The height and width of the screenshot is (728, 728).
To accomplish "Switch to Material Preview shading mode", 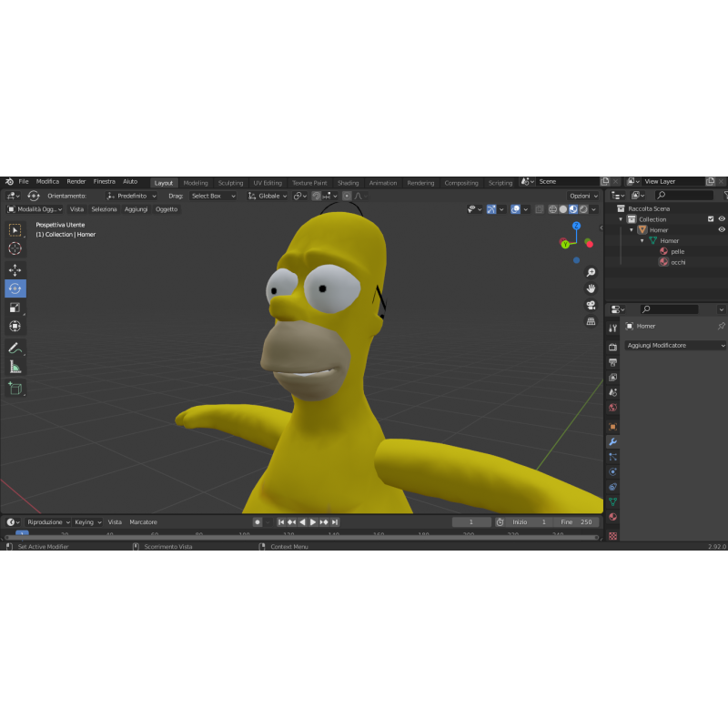I will pyautogui.click(x=572, y=209).
